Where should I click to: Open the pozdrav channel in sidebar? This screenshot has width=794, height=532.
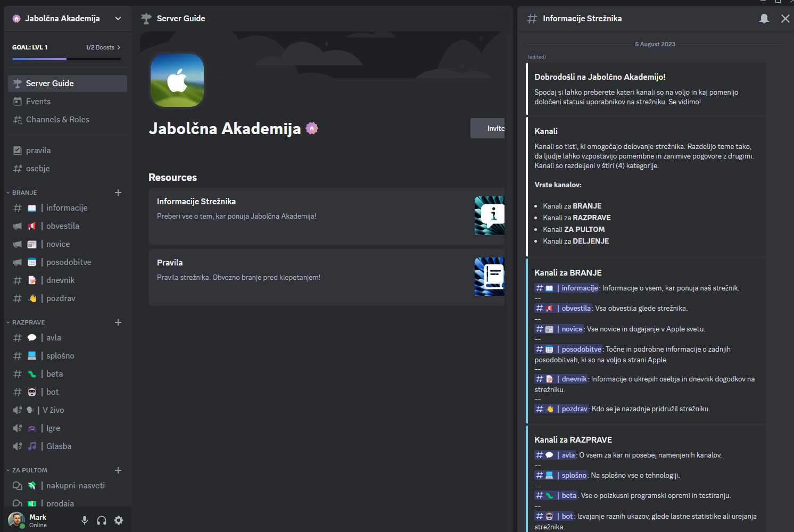[x=68, y=298]
